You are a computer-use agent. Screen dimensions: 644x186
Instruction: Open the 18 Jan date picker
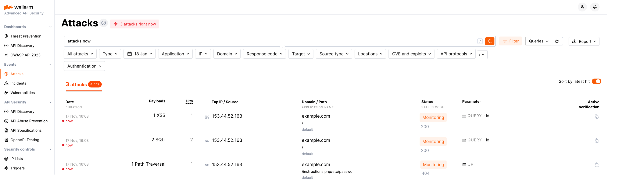[140, 54]
